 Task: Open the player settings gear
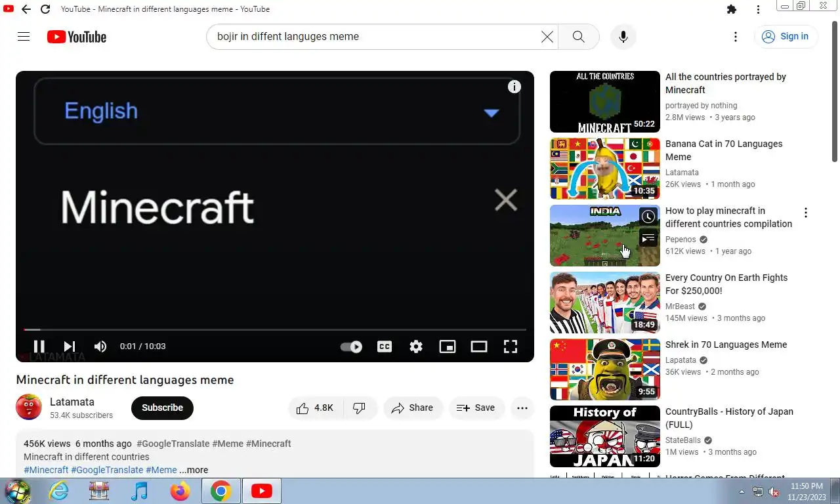pyautogui.click(x=416, y=346)
